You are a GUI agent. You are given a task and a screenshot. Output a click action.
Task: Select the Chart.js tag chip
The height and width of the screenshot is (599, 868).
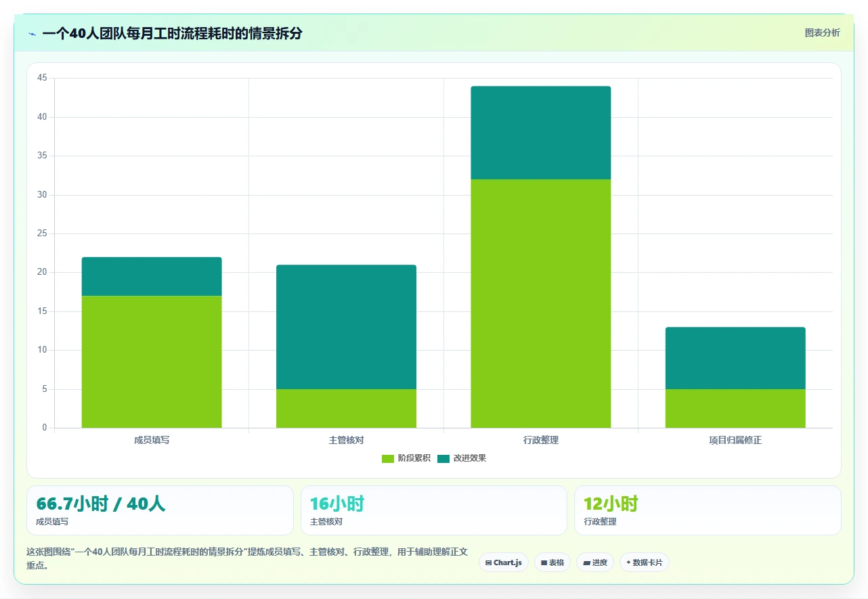pyautogui.click(x=504, y=562)
